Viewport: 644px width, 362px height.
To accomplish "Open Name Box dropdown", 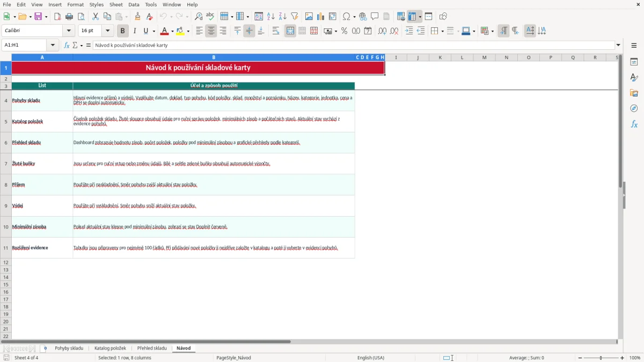I will click(53, 46).
